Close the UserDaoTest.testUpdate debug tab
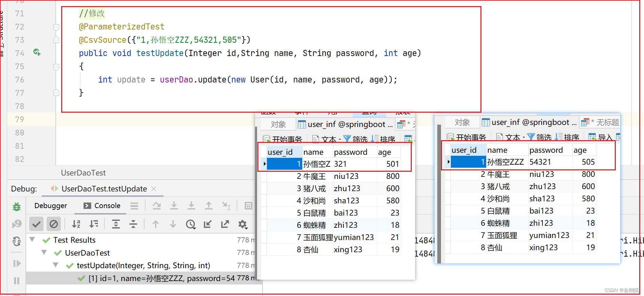Image resolution: width=644 pixels, height=296 pixels. pyautogui.click(x=154, y=189)
